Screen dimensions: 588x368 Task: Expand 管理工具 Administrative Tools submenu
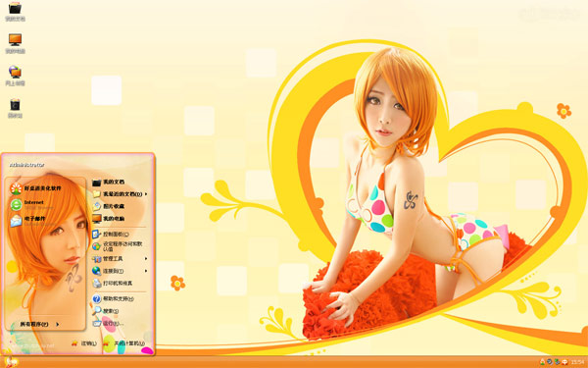pyautogui.click(x=120, y=259)
